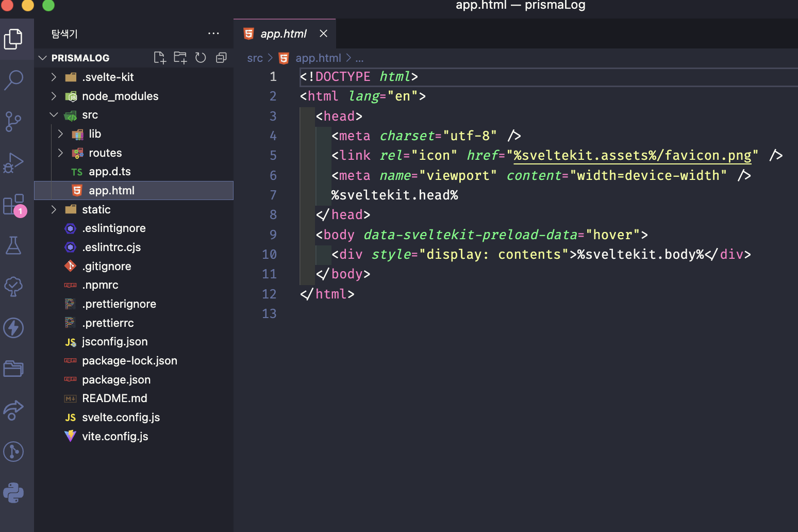Follow the favicon.png href link
The width and height of the screenshot is (798, 532).
pos(633,156)
